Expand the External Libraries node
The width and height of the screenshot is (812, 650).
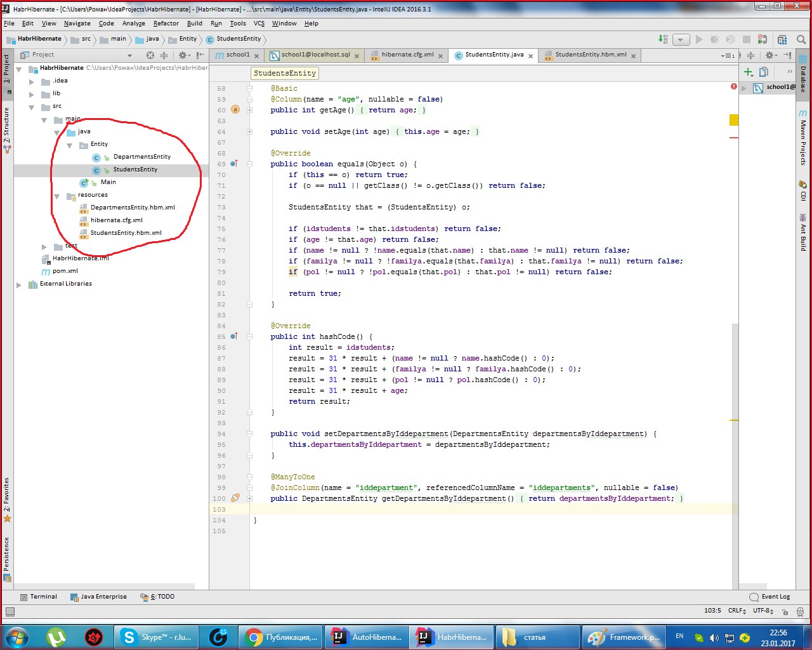coord(19,284)
